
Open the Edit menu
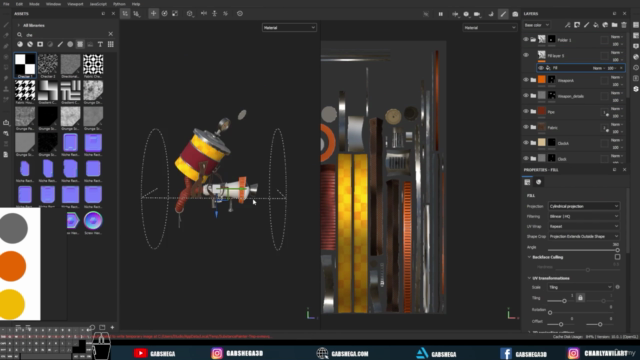point(19,4)
